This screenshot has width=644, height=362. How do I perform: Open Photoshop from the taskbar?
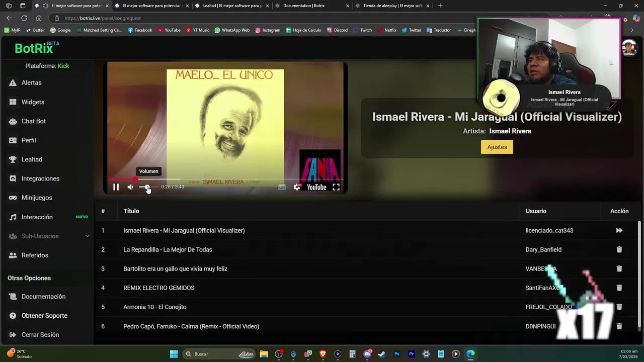[396, 354]
